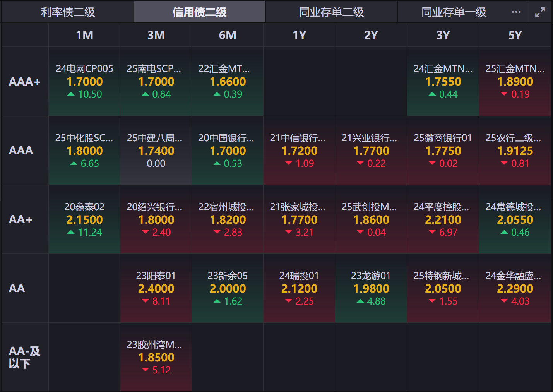Open the 23阳泰01 bond cell
Screen dimensions: 553x392
(x=156, y=288)
